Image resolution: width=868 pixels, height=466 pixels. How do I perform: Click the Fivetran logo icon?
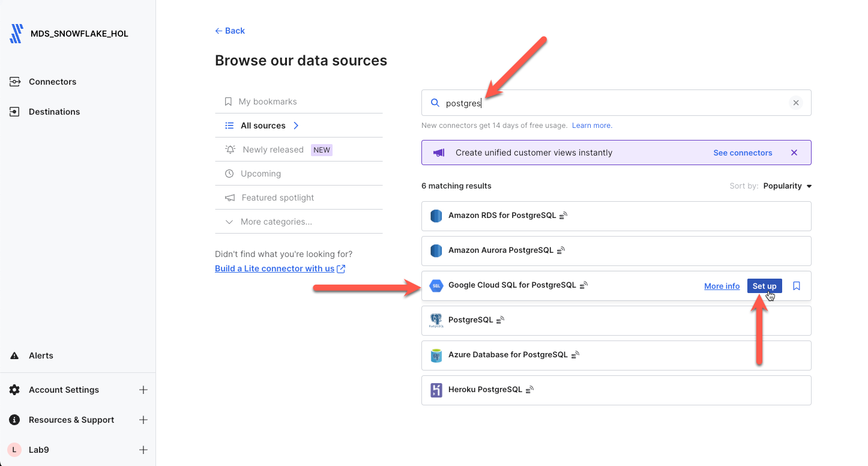coord(16,34)
